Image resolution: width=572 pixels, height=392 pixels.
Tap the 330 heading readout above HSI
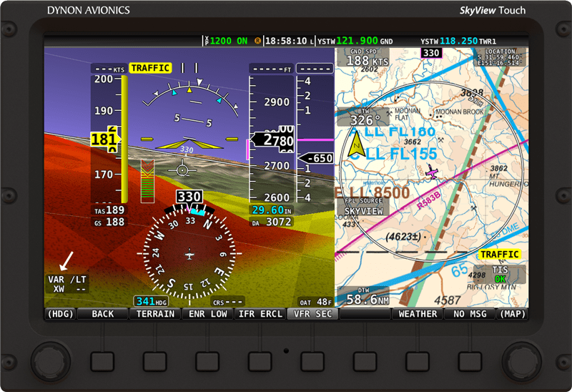coord(189,197)
